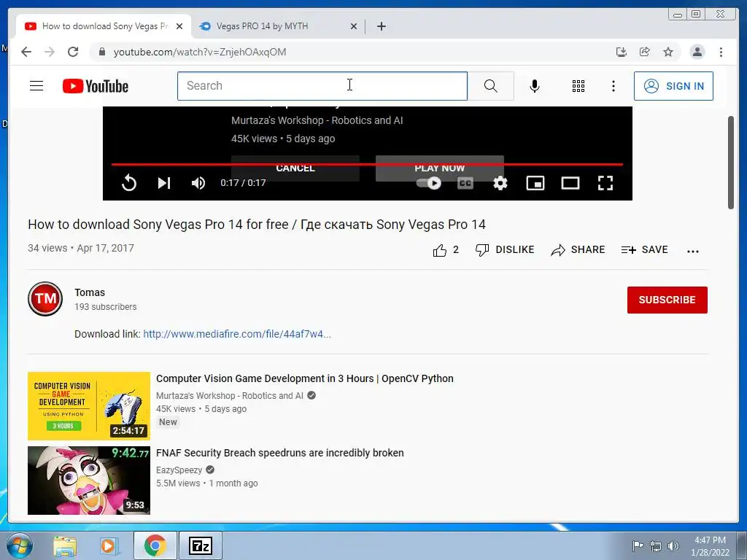The width and height of the screenshot is (747, 560).
Task: Share this page from address bar
Action: [645, 52]
